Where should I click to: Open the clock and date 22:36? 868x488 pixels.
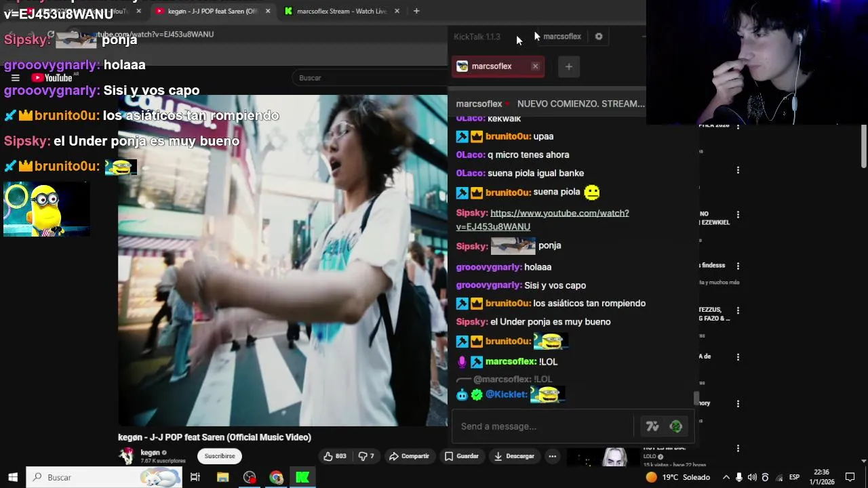click(x=821, y=477)
